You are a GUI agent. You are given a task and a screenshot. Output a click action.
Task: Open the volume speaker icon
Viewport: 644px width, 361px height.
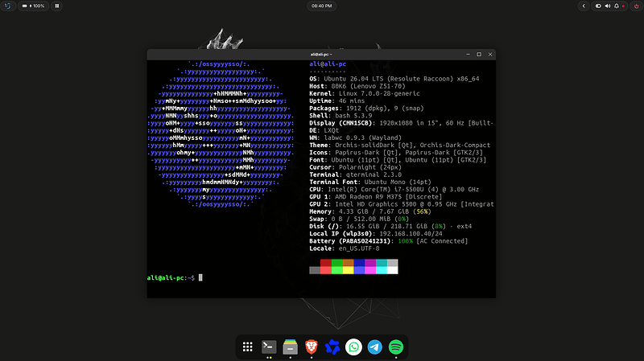coord(608,6)
